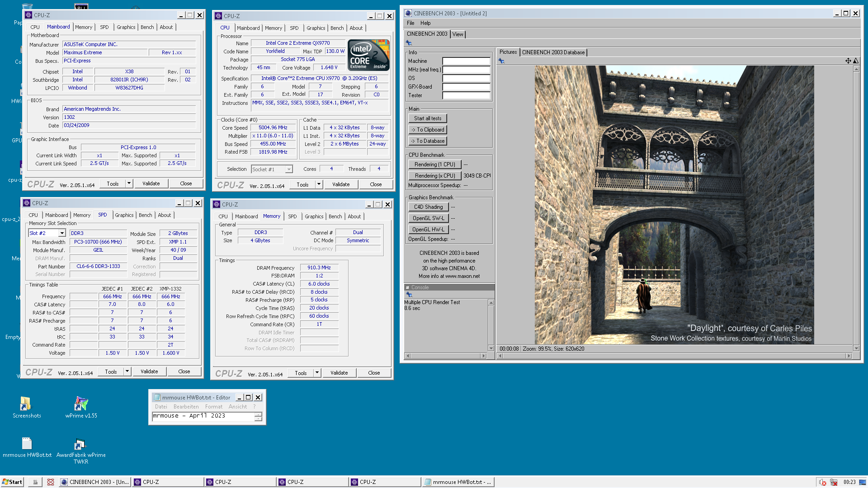Click the To Clipboard button
This screenshot has height=488, width=868.
coord(428,130)
